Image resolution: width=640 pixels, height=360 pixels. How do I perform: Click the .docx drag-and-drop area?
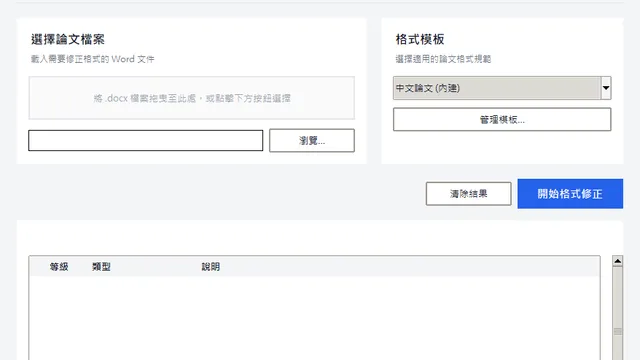(x=191, y=98)
